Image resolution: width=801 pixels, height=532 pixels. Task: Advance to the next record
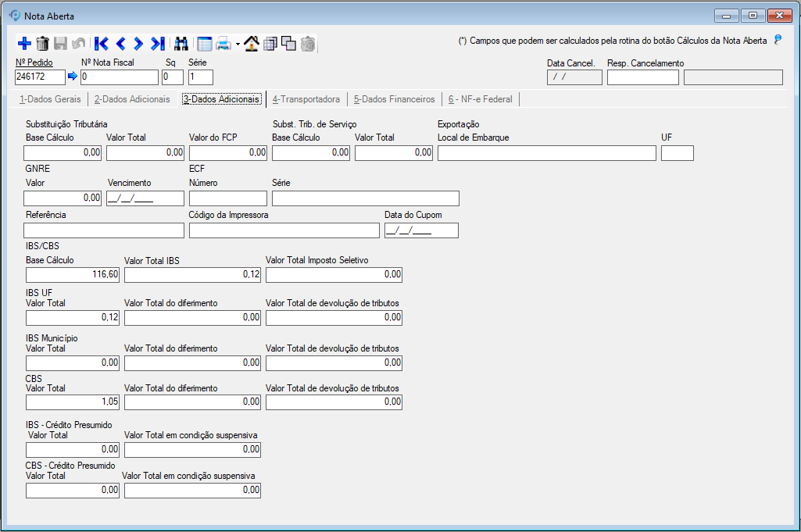pyautogui.click(x=138, y=44)
